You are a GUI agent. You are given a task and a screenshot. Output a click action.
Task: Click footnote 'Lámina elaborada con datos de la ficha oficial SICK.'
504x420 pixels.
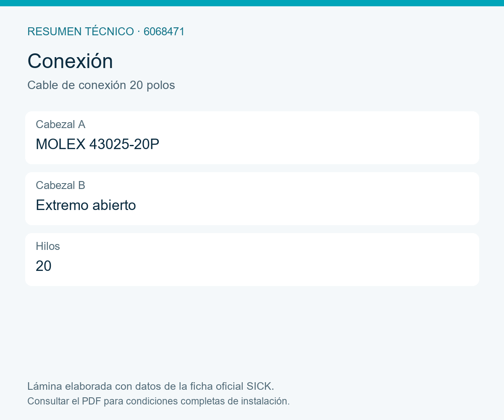point(151,386)
